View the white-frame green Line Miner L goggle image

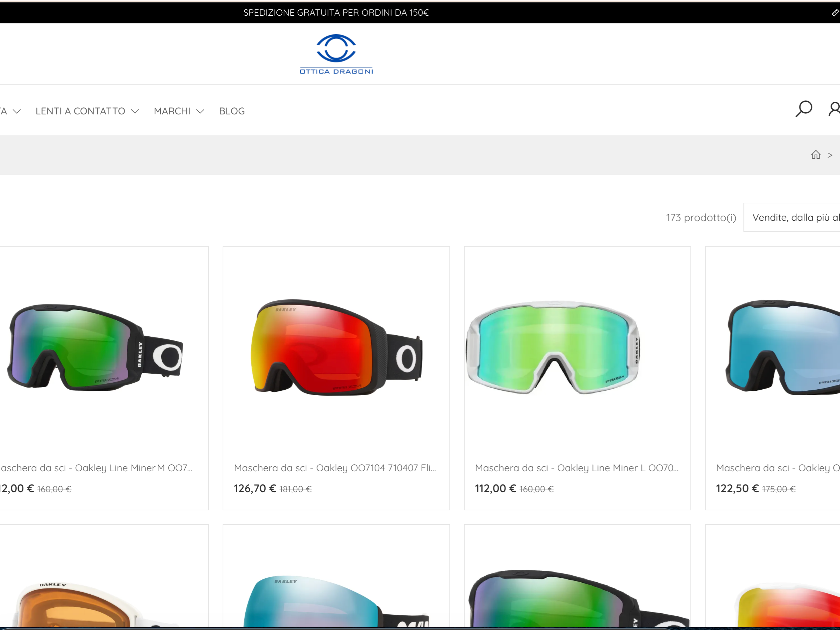tap(553, 347)
